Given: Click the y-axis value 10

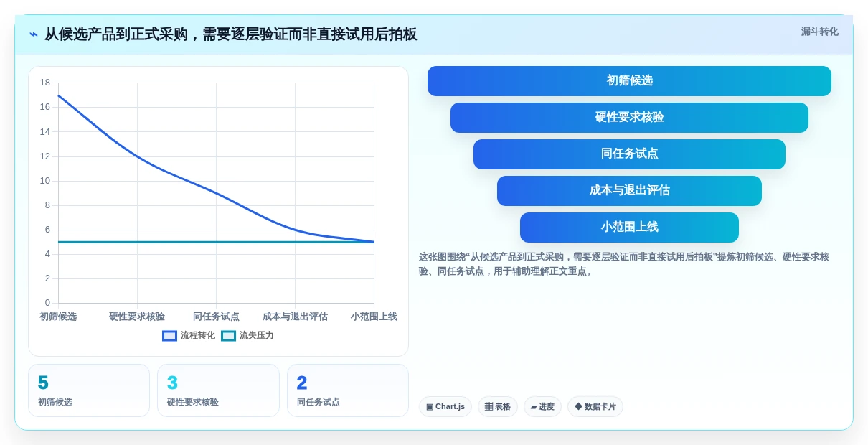Looking at the screenshot, I should (45, 181).
